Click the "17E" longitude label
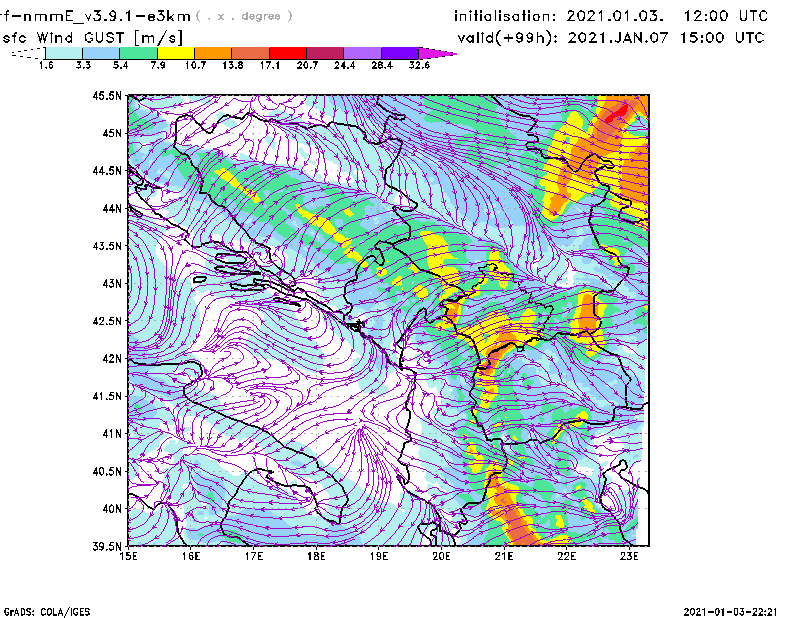This screenshot has height=618, width=800. pyautogui.click(x=254, y=556)
